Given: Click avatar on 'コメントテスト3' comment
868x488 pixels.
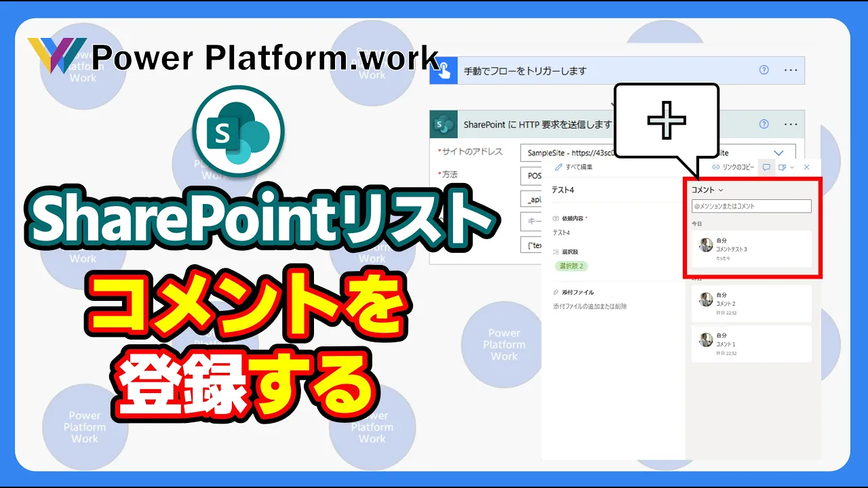Looking at the screenshot, I should point(706,245).
